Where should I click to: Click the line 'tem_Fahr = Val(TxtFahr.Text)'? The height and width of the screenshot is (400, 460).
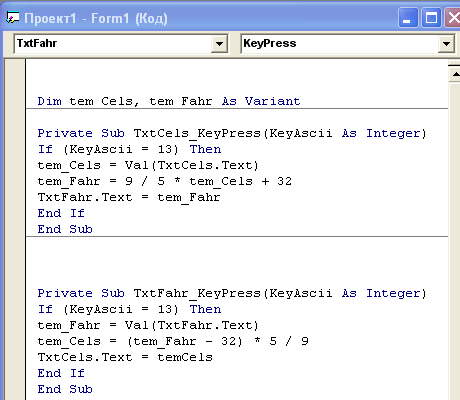tap(148, 325)
